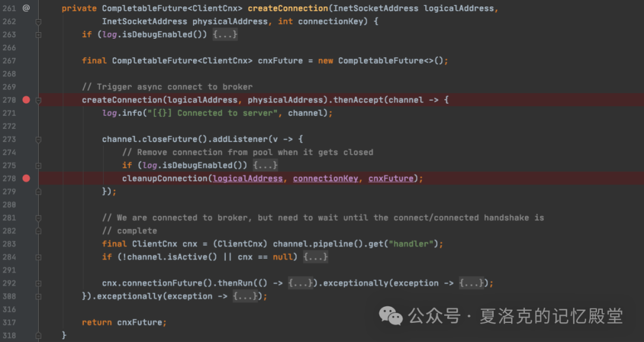Click the orange createConnection method name on line 261

[288, 8]
